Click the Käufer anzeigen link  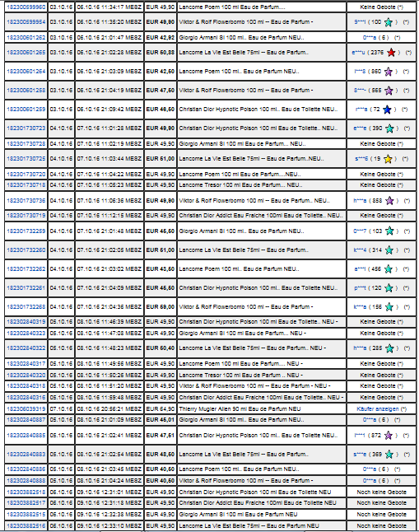(378, 408)
